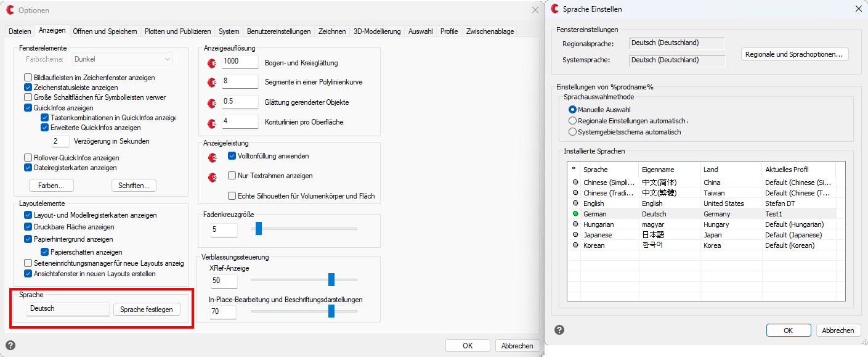Enable Bildlaufleisten im Zeichenfenster anzeigen
This screenshot has height=357, width=868.
click(28, 78)
